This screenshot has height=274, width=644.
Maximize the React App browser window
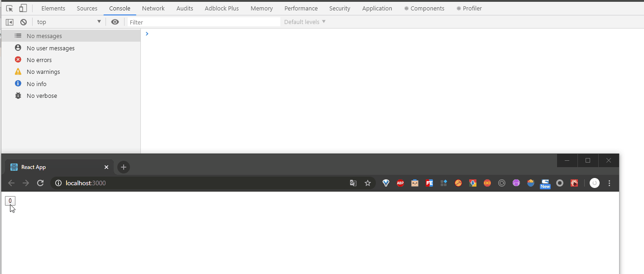(x=588, y=160)
